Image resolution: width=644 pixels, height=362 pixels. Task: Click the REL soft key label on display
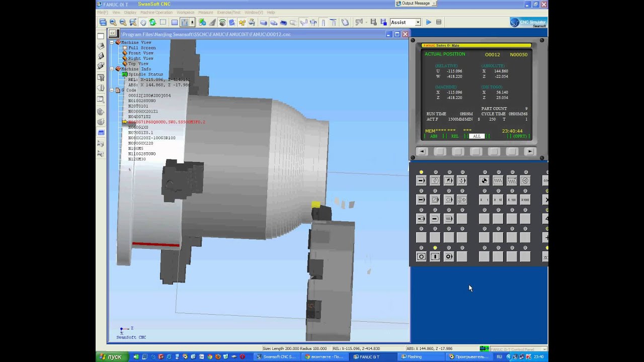pos(455,136)
